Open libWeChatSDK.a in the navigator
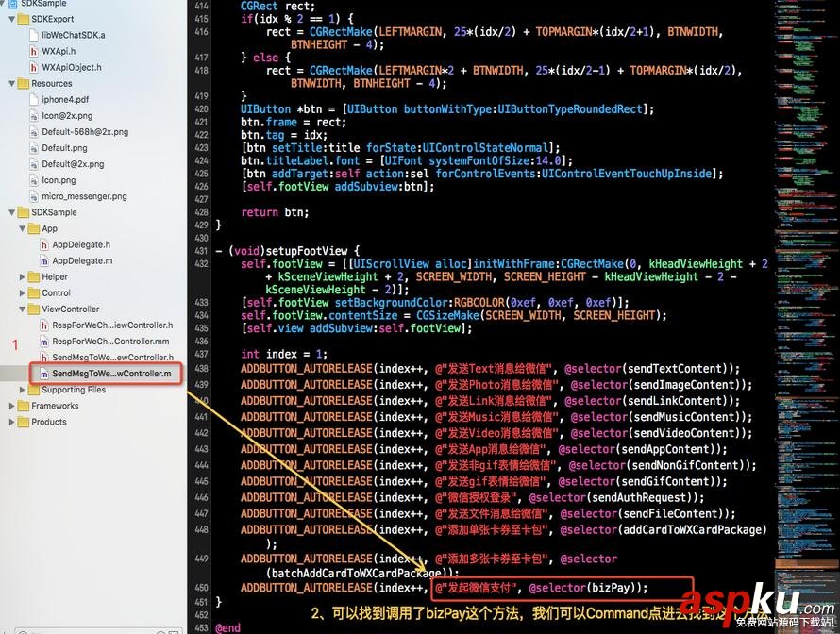Image resolution: width=840 pixels, height=634 pixels. (74, 35)
